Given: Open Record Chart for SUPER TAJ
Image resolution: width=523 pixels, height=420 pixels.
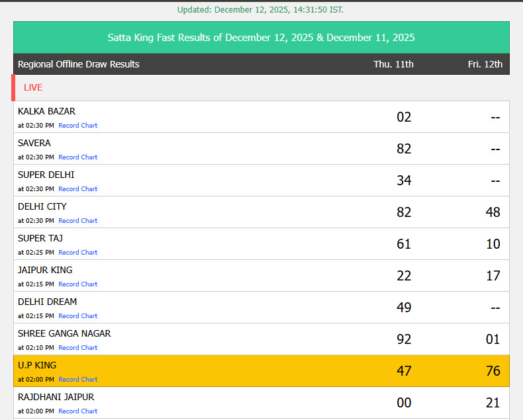Looking at the screenshot, I should click(x=77, y=253).
